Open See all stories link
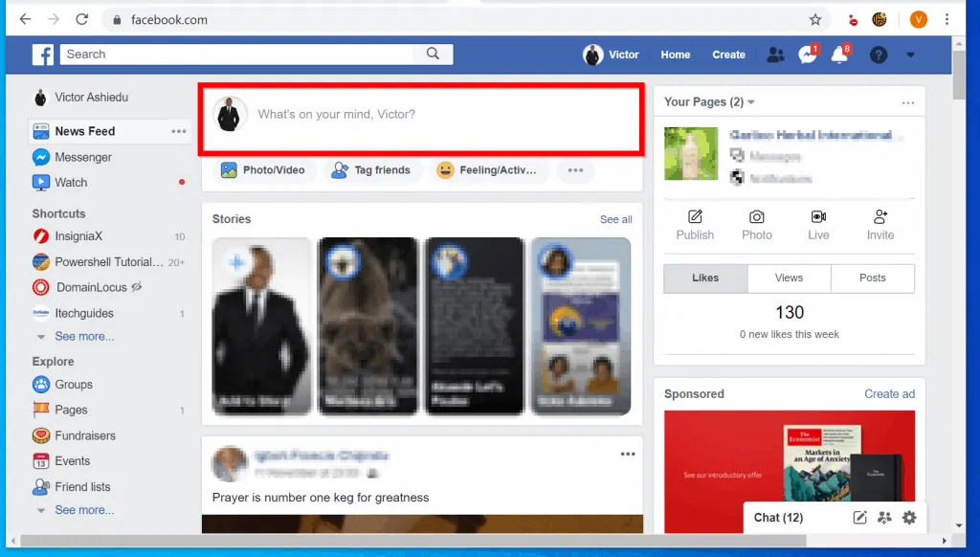Viewport: 980px width, 557px height. (x=615, y=219)
